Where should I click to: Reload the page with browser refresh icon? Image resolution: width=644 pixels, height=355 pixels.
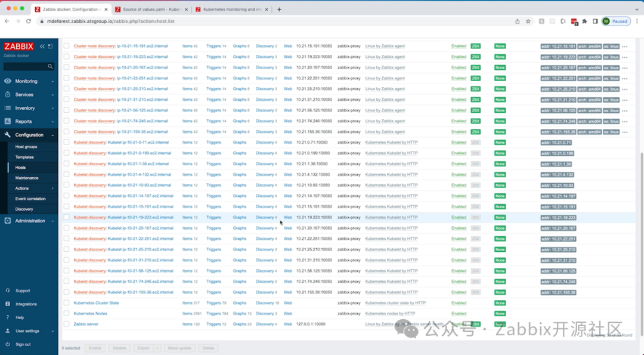(x=29, y=21)
